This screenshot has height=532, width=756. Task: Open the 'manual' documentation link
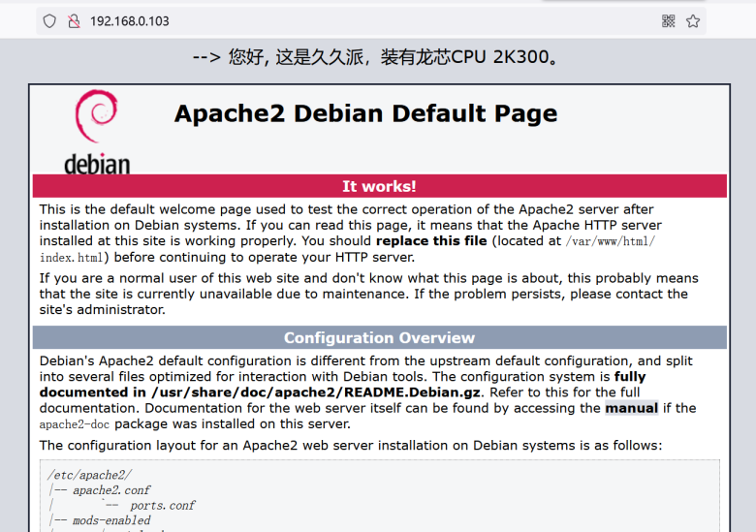[631, 408]
